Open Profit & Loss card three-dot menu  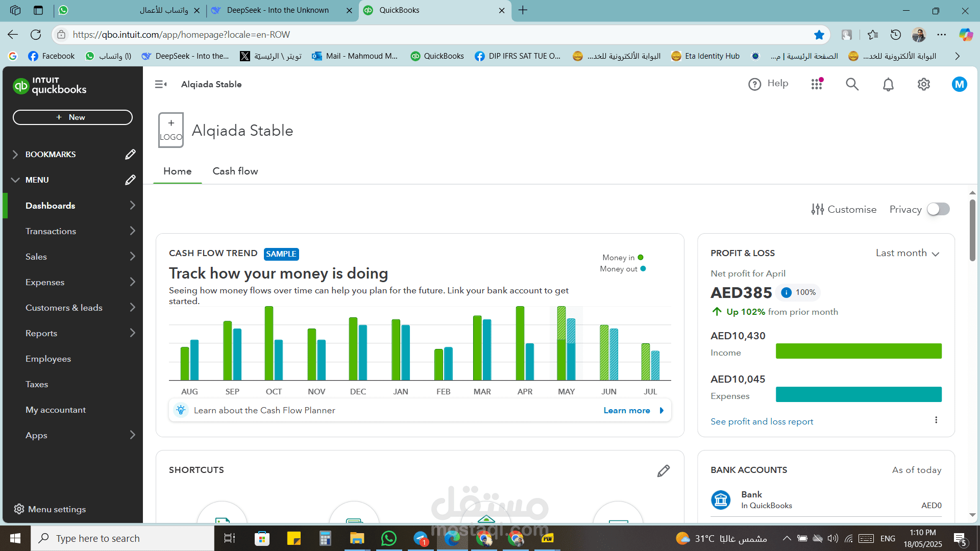(x=936, y=420)
